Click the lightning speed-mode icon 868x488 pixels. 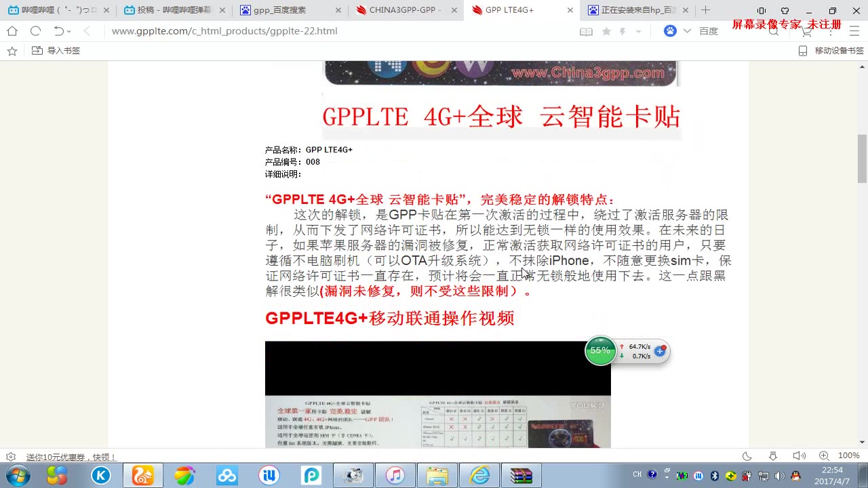(623, 31)
